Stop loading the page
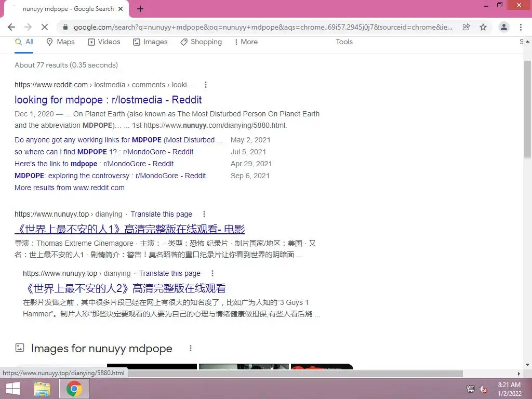This screenshot has width=532, height=399. pyautogui.click(x=45, y=27)
